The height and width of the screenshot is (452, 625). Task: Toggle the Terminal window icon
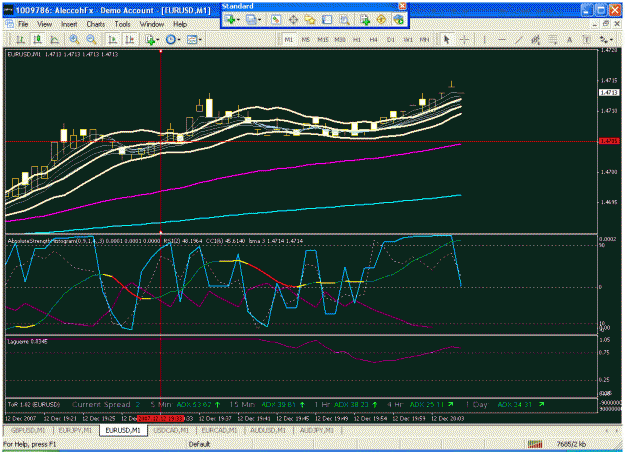(x=327, y=19)
